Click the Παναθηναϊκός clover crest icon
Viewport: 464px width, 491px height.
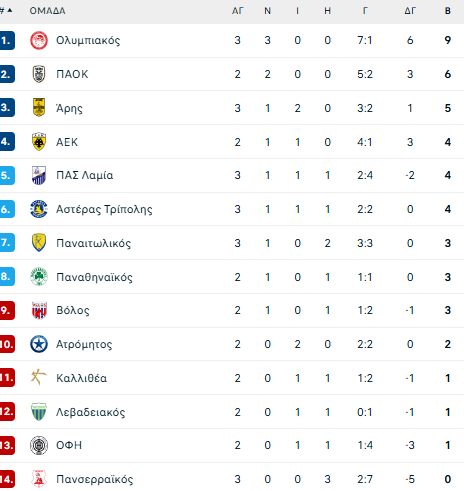[39, 277]
